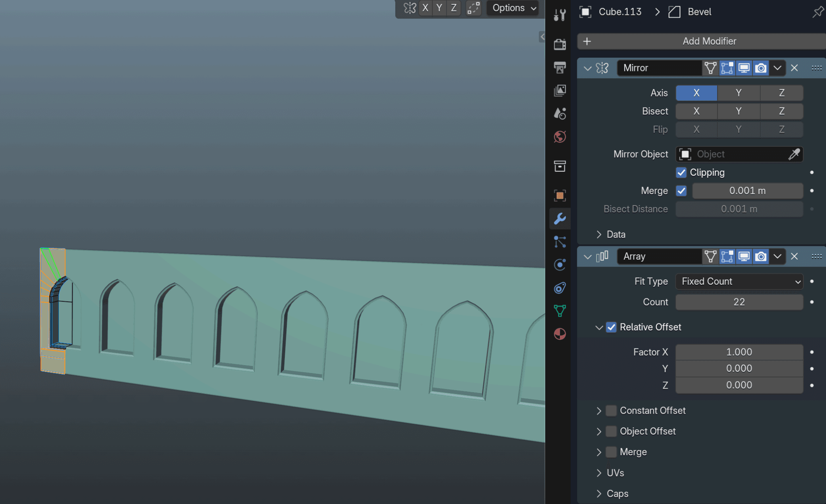
Task: Open the Object properties tab icon
Action: tap(560, 196)
